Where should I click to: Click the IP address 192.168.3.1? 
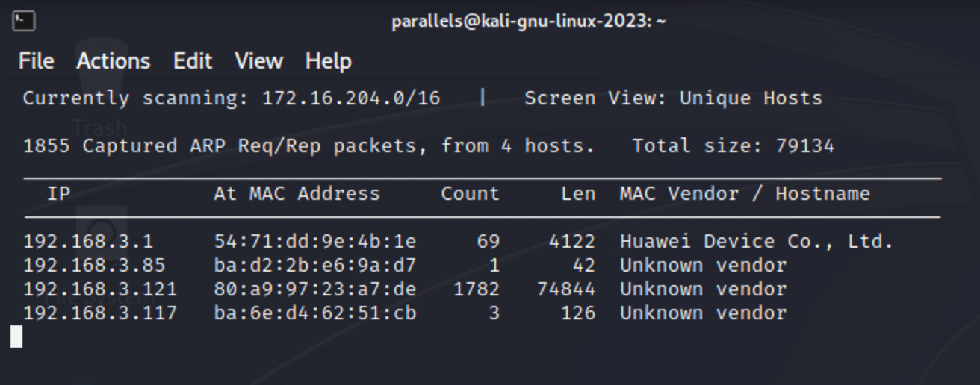coord(87,242)
